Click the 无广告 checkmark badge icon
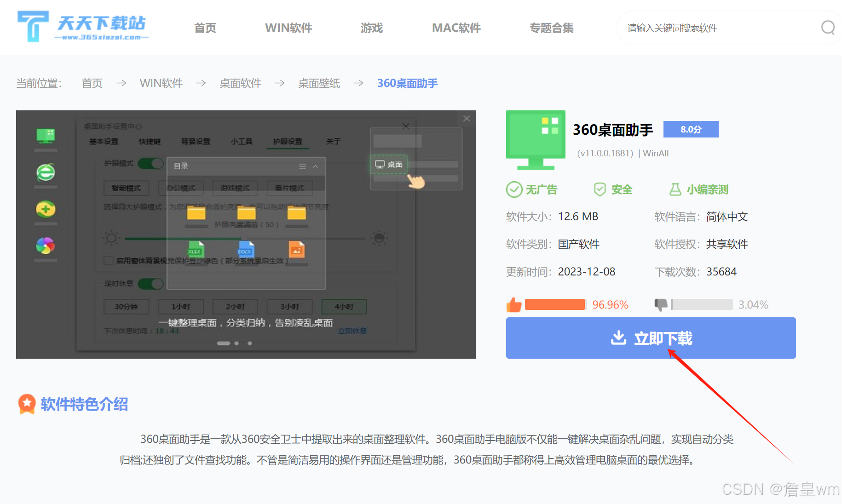The height and width of the screenshot is (504, 842). [x=514, y=189]
